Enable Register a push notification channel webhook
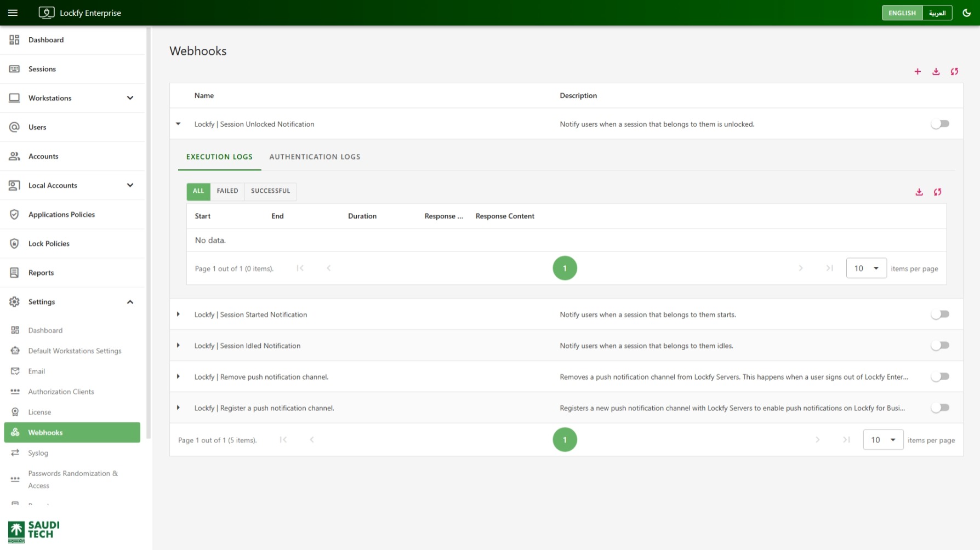 tap(940, 408)
